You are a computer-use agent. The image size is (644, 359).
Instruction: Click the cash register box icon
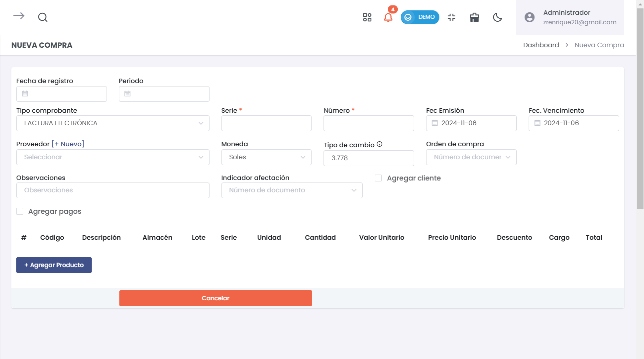[474, 18]
